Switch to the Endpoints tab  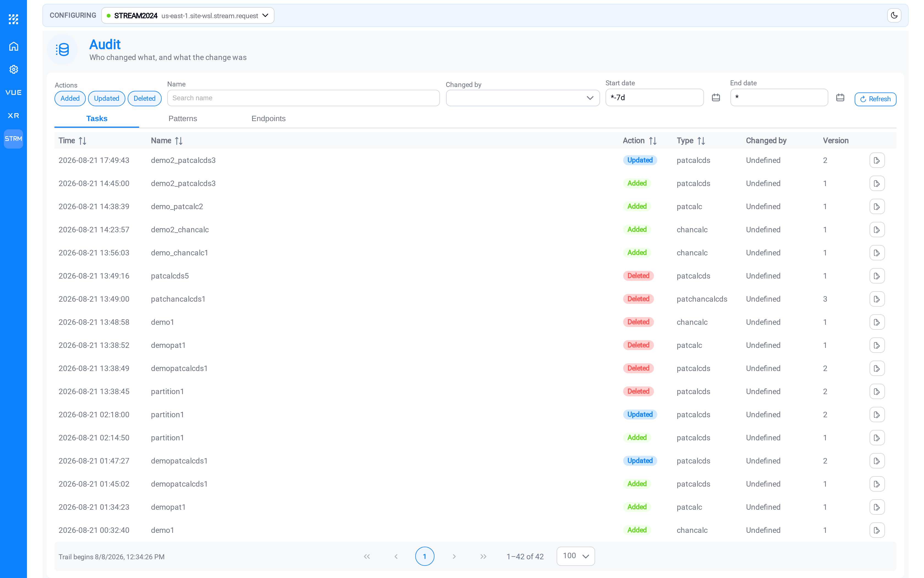(x=268, y=119)
